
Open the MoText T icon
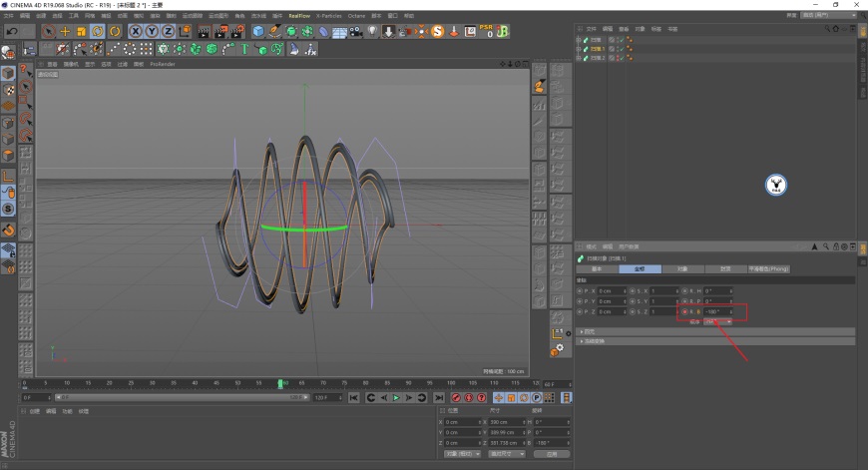tap(244, 49)
